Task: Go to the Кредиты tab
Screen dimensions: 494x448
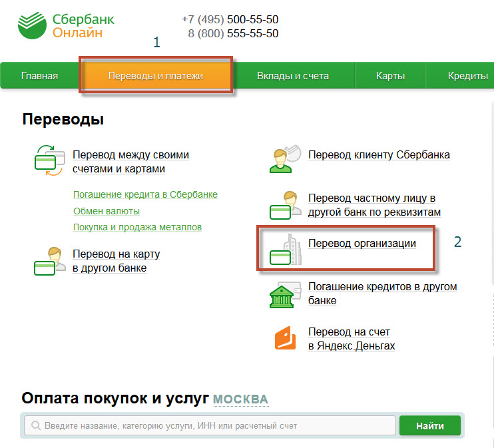Action: coord(467,76)
